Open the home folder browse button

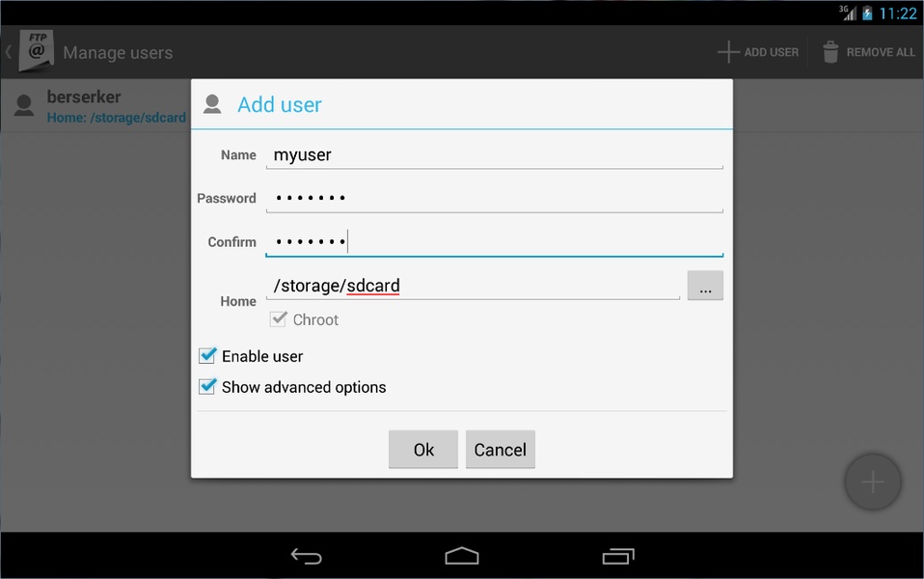coord(705,286)
